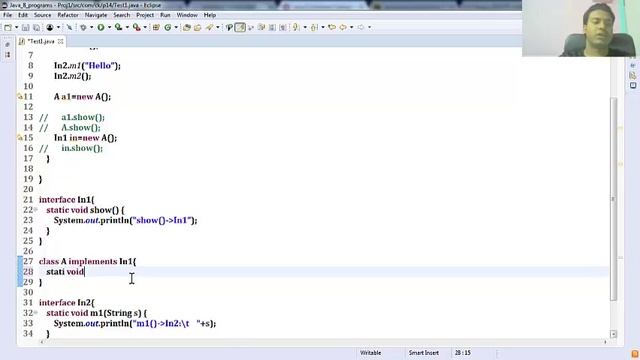Open the New wizard dropdown arrow
The width and height of the screenshot is (640, 360).
pyautogui.click(x=16, y=27)
